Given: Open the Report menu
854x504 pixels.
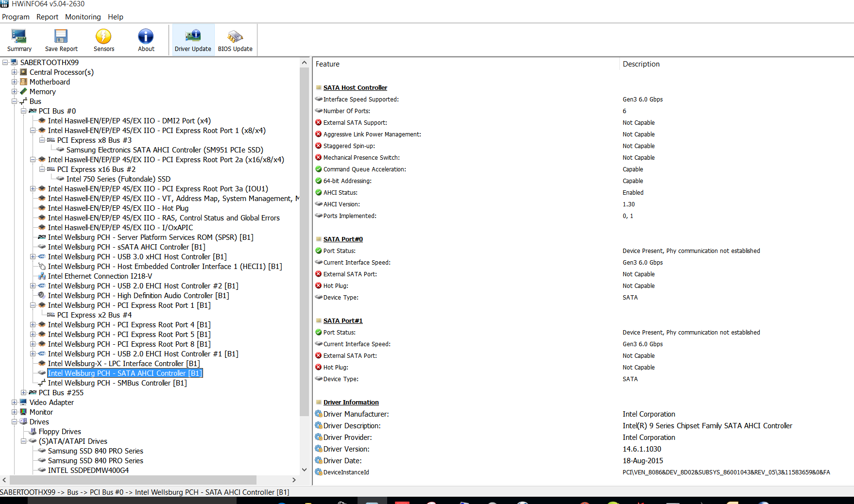Looking at the screenshot, I should (47, 17).
